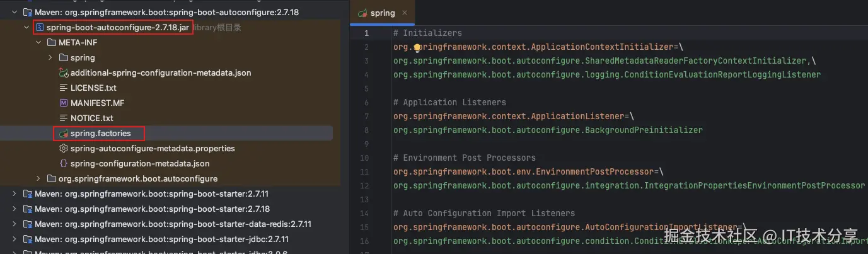
Task: Click the braces icon of spring-configuration-metadata.json
Action: (x=63, y=164)
